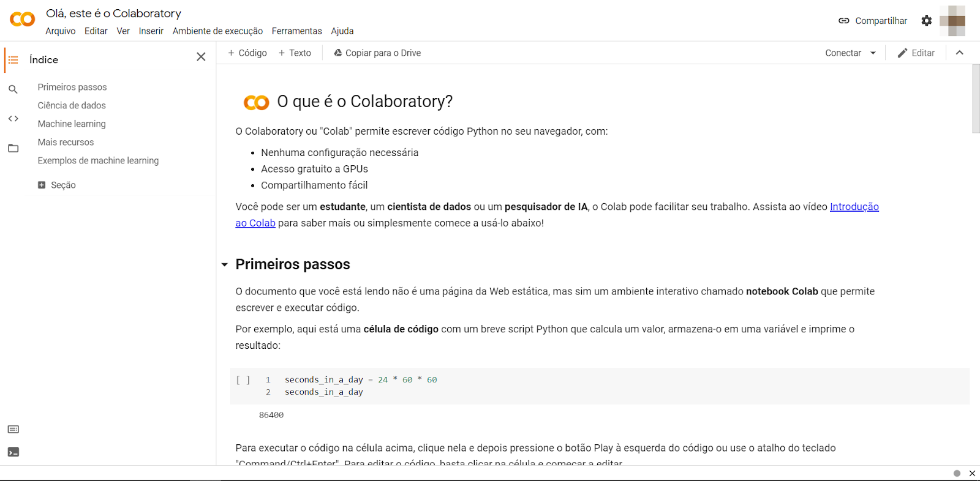The image size is (980, 481).
Task: Click the O que é o Colaboratory? heading
Action: (365, 102)
